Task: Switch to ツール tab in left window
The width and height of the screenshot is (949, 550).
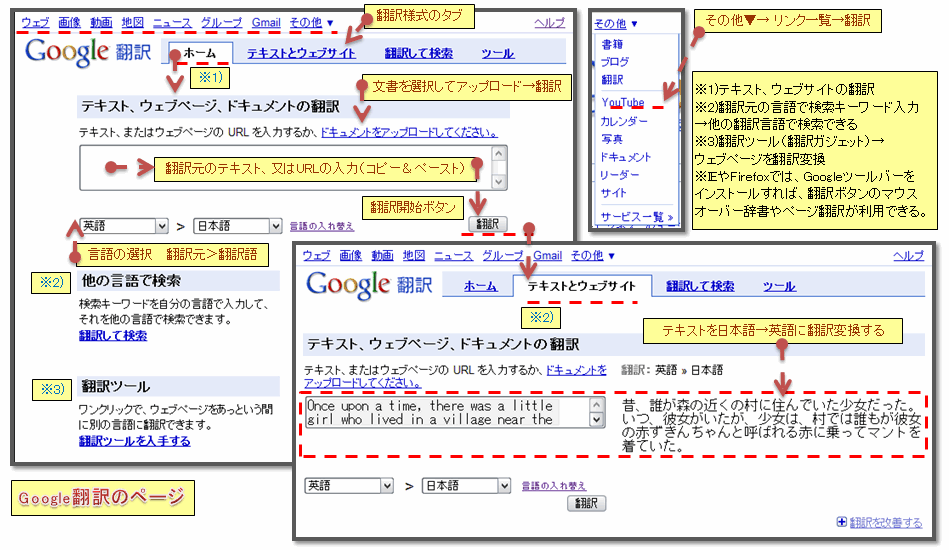Action: [497, 53]
